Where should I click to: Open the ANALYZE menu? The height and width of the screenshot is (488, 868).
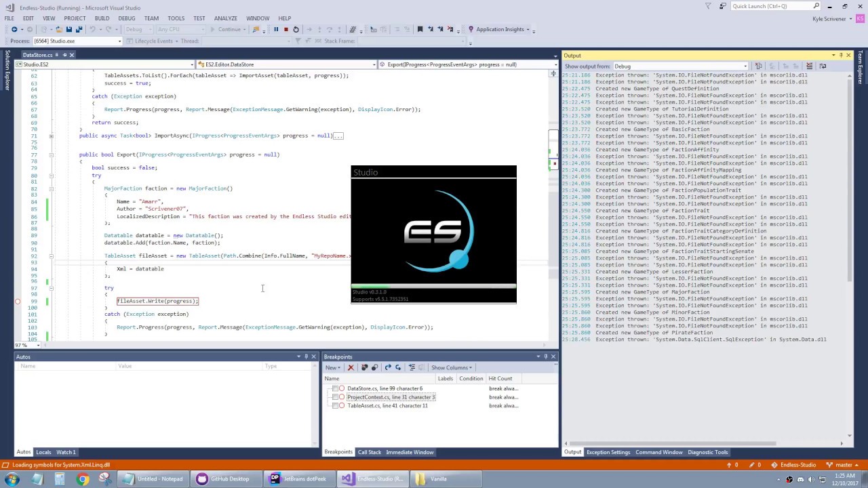(225, 18)
